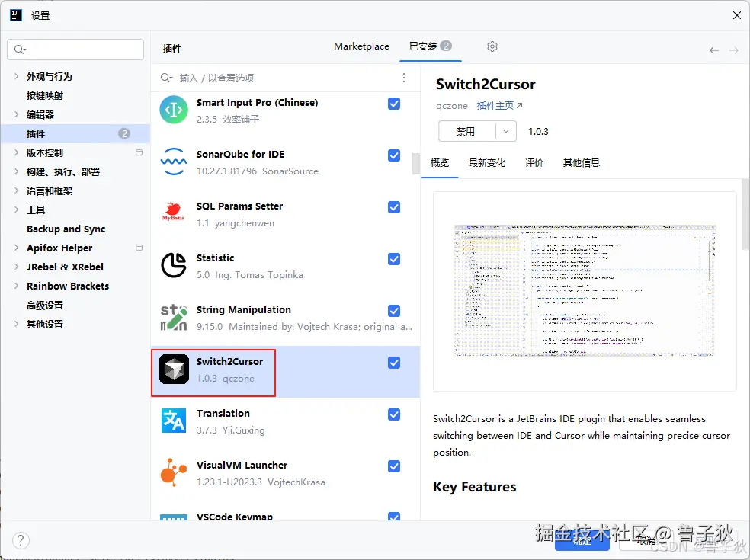Screen dimensions: 750x560
Task: Disable the Smart Input Pro plugin checkbox
Action: coord(394,104)
